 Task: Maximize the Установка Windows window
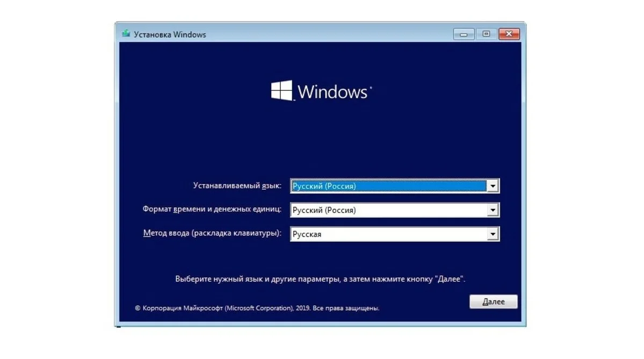pos(486,34)
